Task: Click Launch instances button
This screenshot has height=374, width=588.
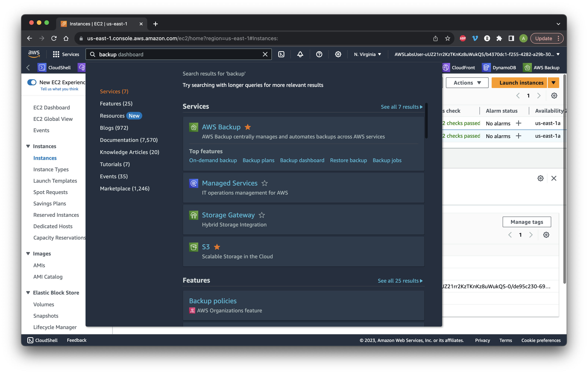Action: 519,83
